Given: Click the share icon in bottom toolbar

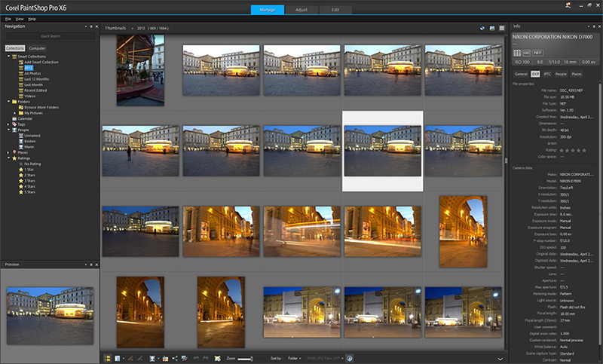Looking at the screenshot, I should 174,358.
